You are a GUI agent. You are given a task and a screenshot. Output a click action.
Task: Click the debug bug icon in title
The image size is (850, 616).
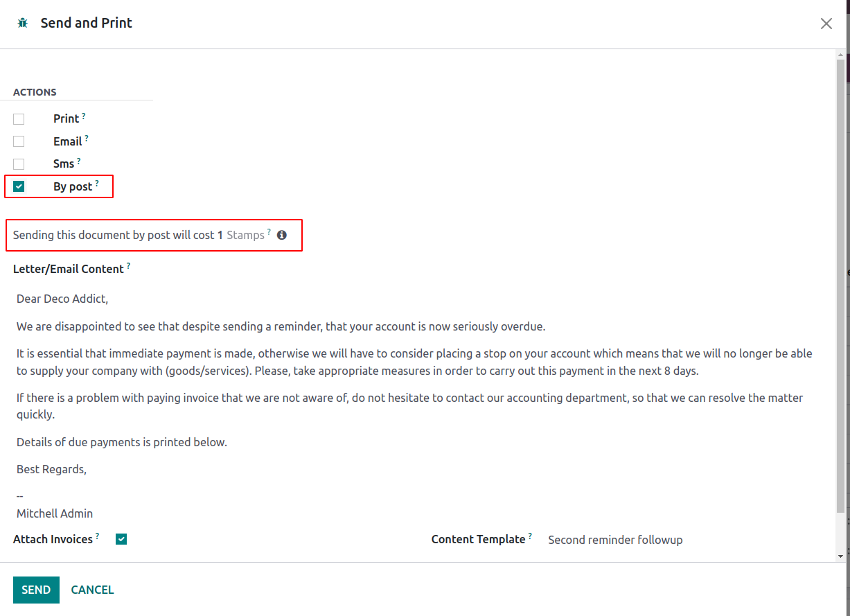tap(23, 23)
